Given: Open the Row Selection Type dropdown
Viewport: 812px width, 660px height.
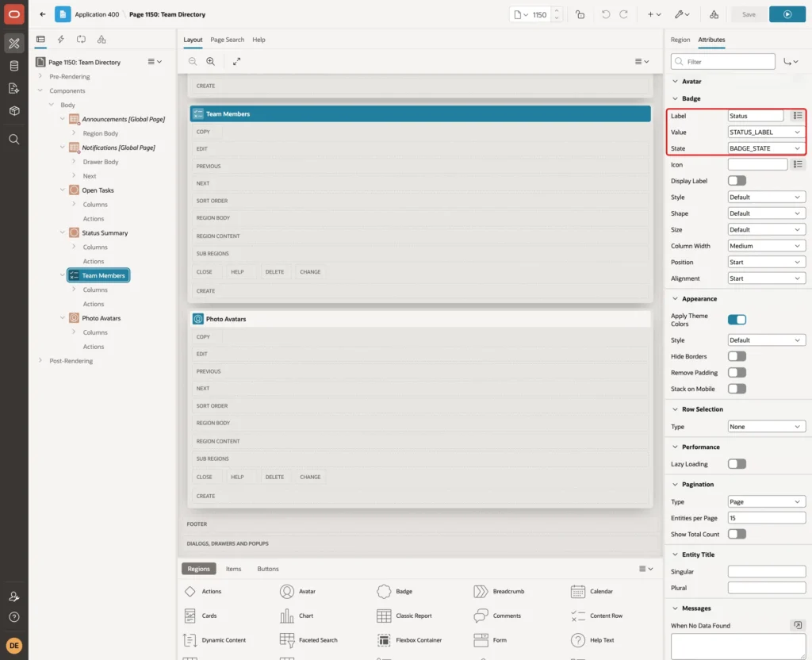Looking at the screenshot, I should [x=767, y=427].
